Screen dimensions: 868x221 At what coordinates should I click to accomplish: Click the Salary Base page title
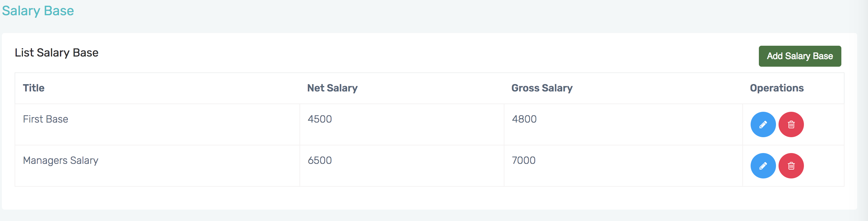(38, 11)
